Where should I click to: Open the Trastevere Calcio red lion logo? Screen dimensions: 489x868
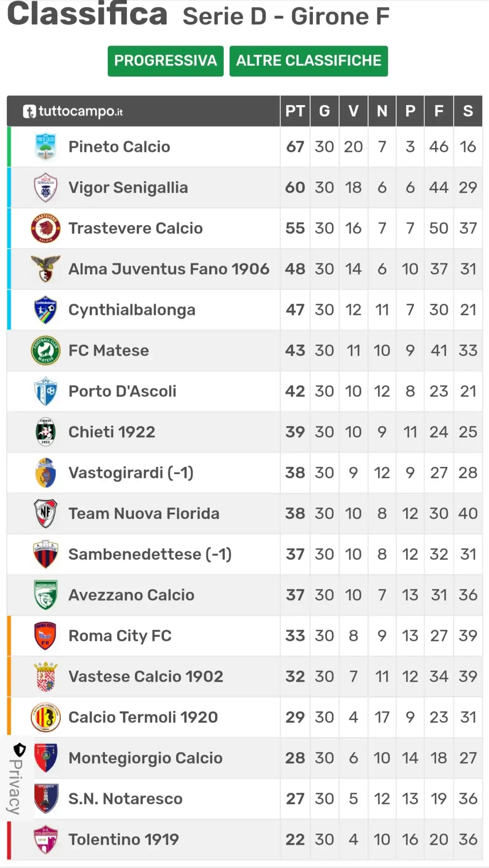45,228
